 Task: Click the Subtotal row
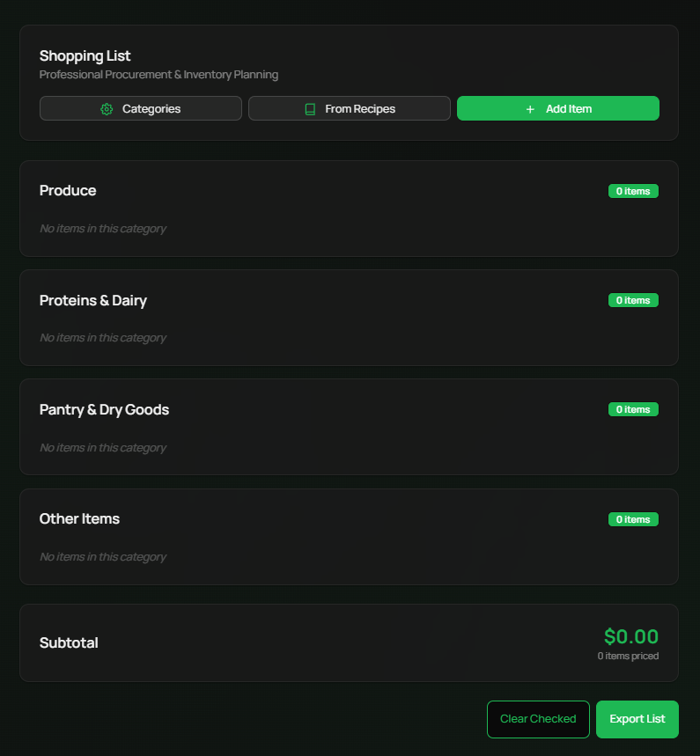click(69, 642)
